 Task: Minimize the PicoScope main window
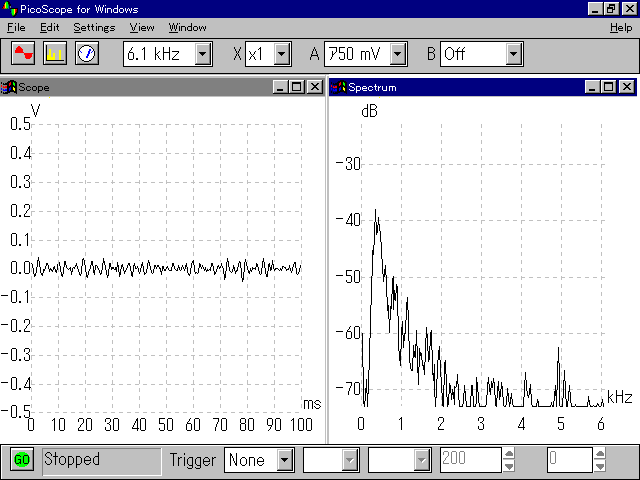[596, 9]
